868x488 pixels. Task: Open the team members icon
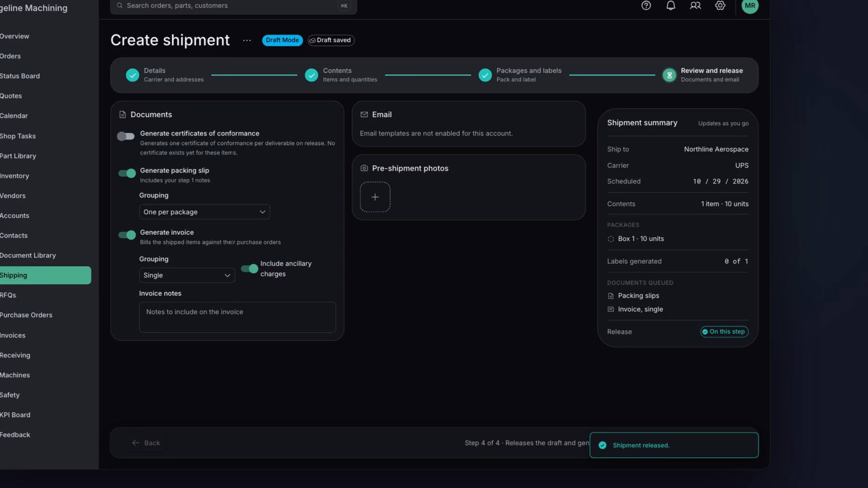coord(695,5)
